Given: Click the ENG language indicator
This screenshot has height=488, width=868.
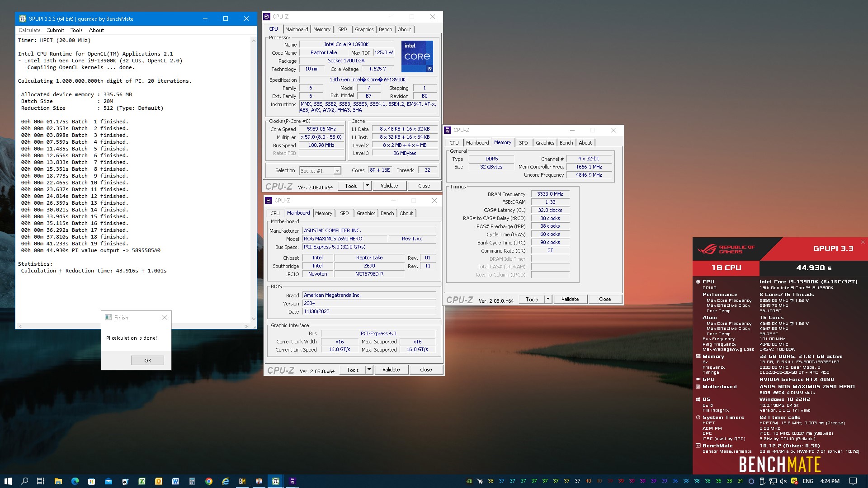Looking at the screenshot, I should tap(808, 481).
